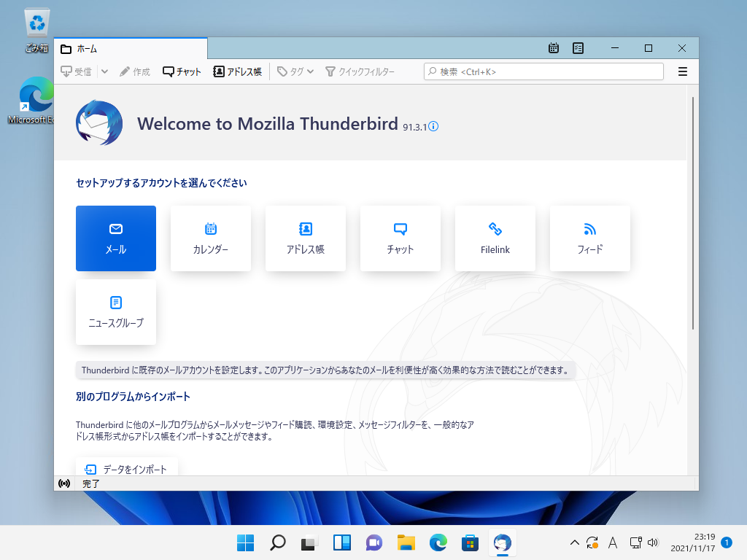Focus the 検索 search field
This screenshot has height=560, width=747.
(x=543, y=71)
